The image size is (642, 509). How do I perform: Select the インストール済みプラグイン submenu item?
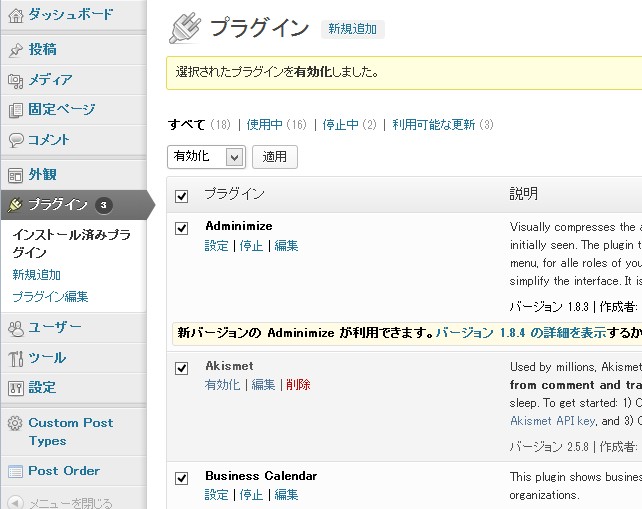coord(72,243)
